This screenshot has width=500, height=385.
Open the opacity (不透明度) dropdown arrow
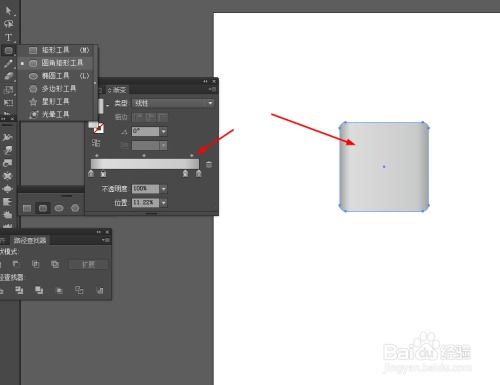(x=163, y=189)
